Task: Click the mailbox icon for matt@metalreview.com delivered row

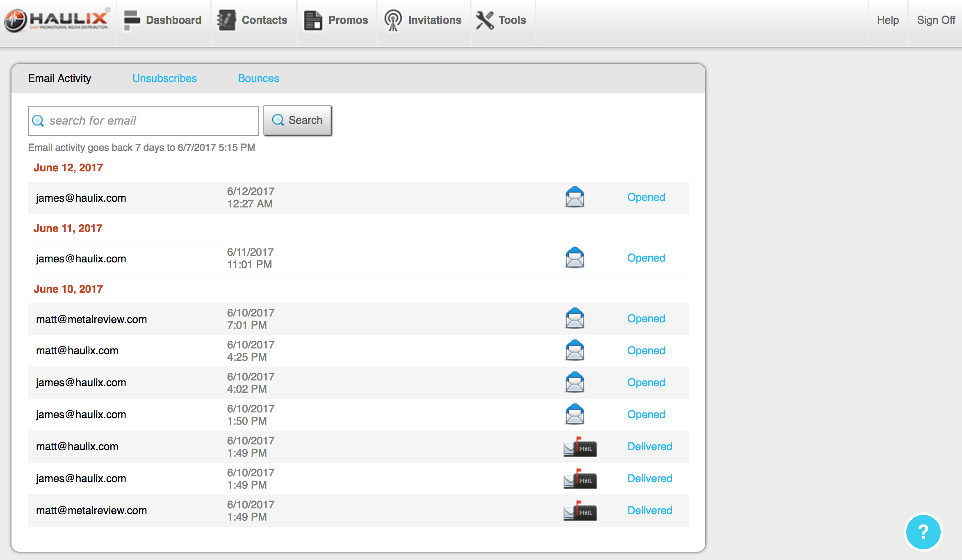Action: click(x=580, y=510)
